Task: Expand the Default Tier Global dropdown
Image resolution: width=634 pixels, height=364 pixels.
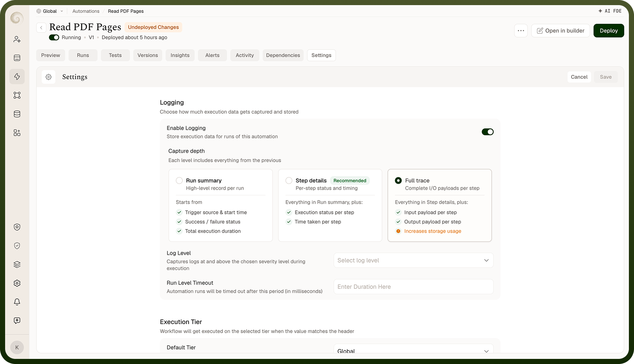Action: tap(413, 349)
